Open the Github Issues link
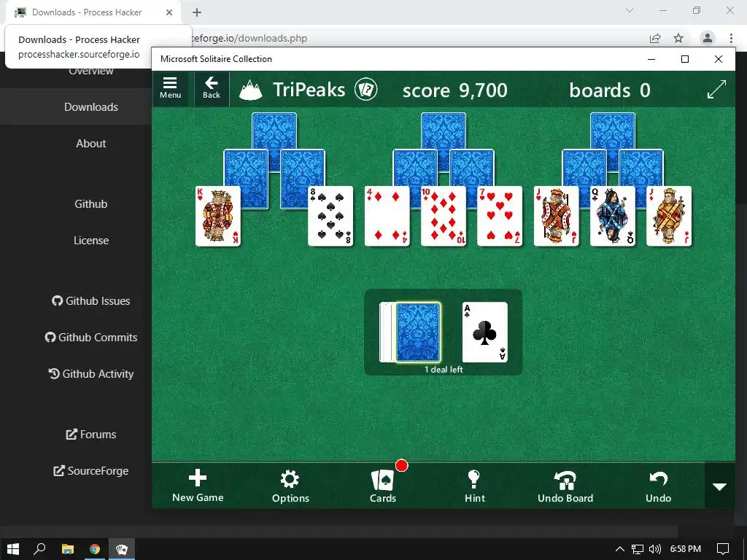 pyautogui.click(x=91, y=301)
